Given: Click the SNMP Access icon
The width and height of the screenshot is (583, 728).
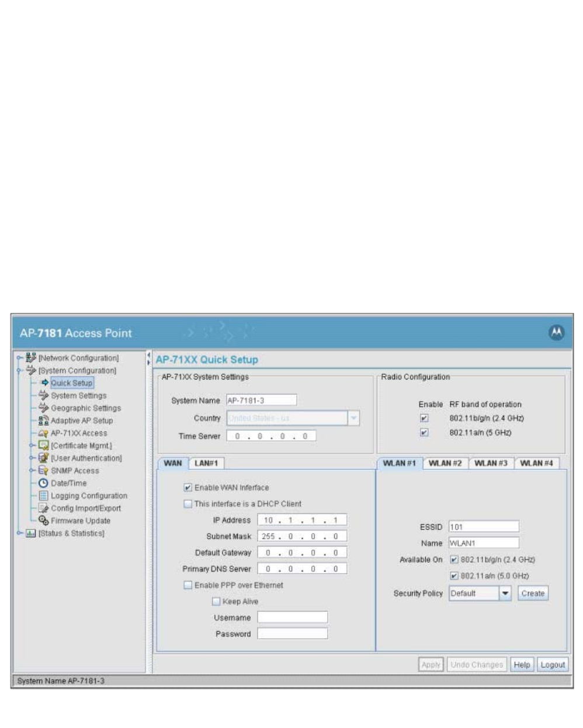Looking at the screenshot, I should 43,471.
